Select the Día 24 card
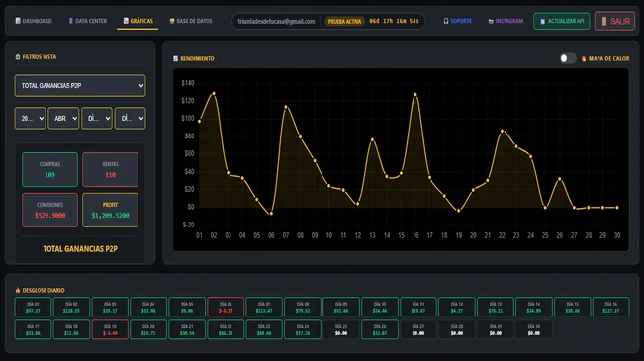 coord(303,329)
